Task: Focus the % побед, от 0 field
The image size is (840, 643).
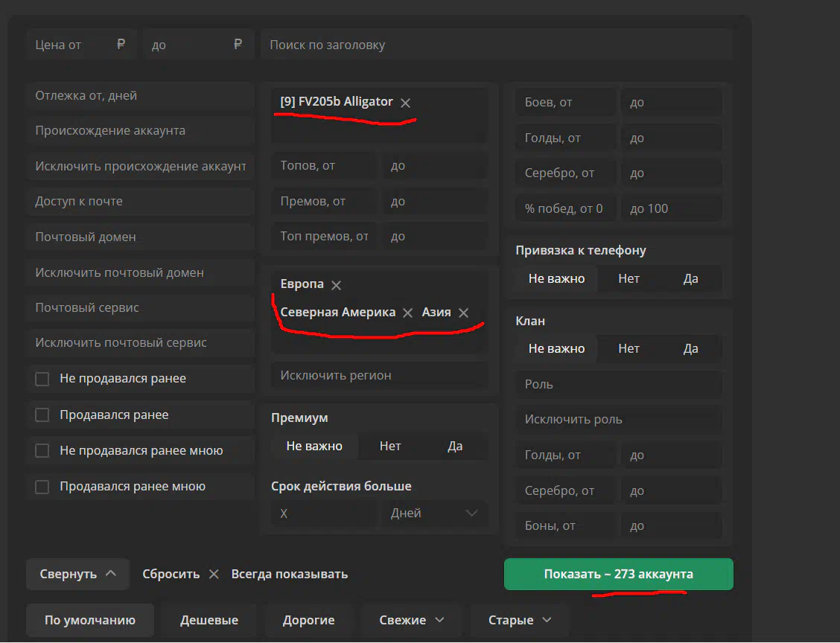Action: [x=566, y=209]
